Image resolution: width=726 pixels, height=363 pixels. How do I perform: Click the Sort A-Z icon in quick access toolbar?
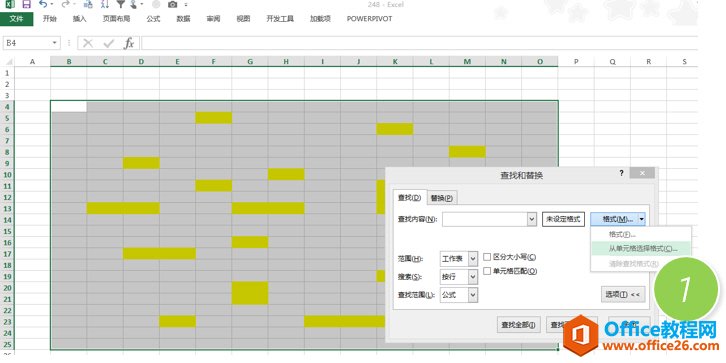105,5
